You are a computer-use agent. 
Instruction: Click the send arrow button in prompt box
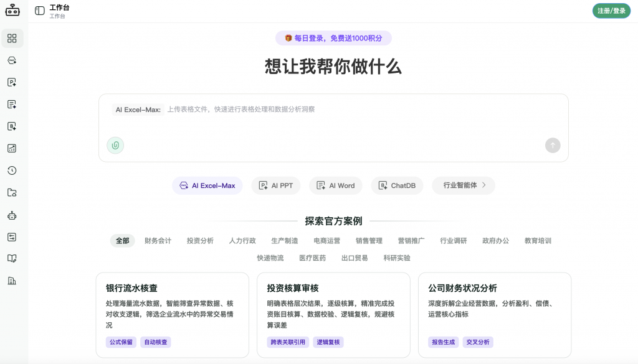point(553,146)
